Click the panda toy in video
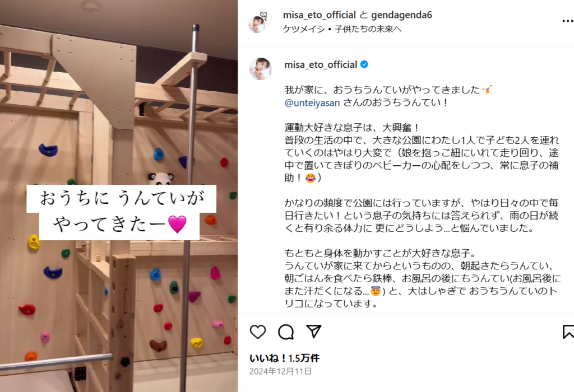The image size is (574, 392). point(161,179)
